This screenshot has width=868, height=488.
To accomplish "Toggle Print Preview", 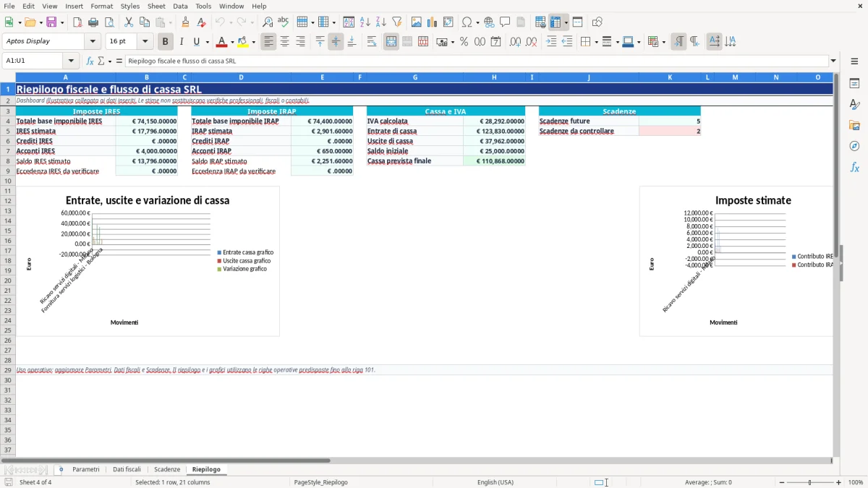I will 109,22.
